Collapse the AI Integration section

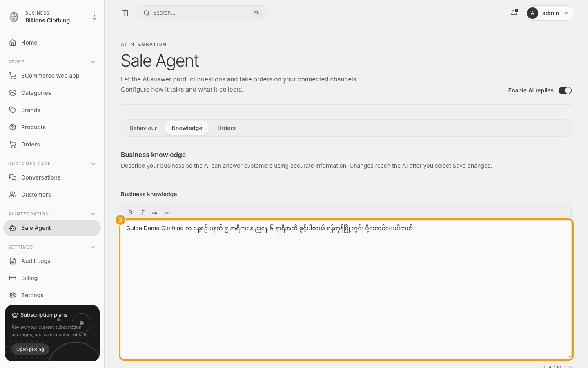click(93, 214)
